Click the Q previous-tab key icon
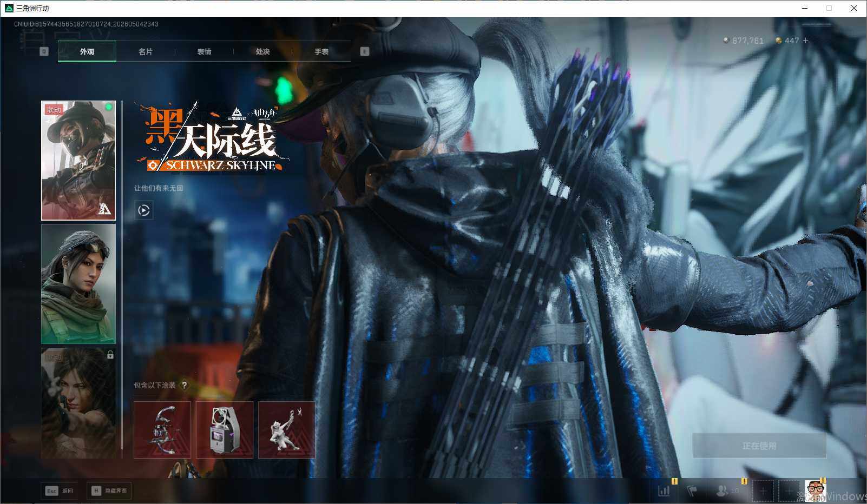867x504 pixels. tap(44, 51)
